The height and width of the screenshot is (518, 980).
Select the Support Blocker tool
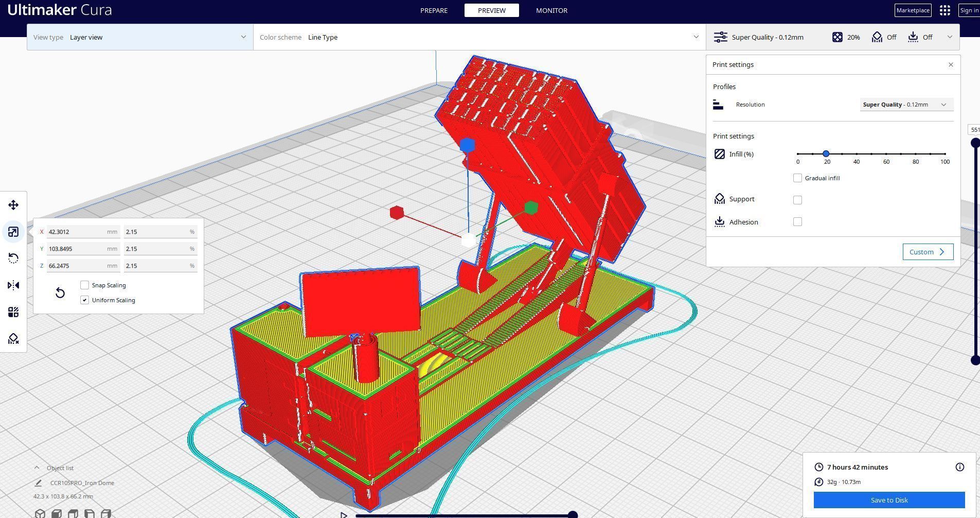[x=13, y=339]
